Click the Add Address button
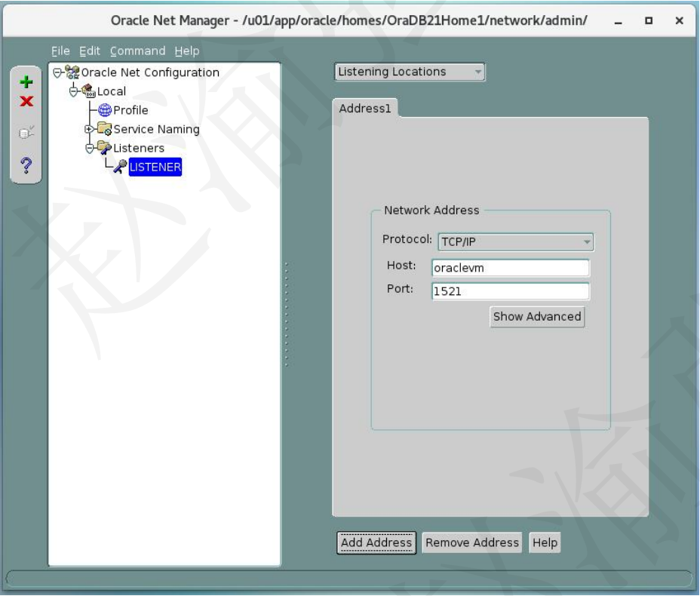Viewport: 700px width, 596px height. [x=376, y=542]
